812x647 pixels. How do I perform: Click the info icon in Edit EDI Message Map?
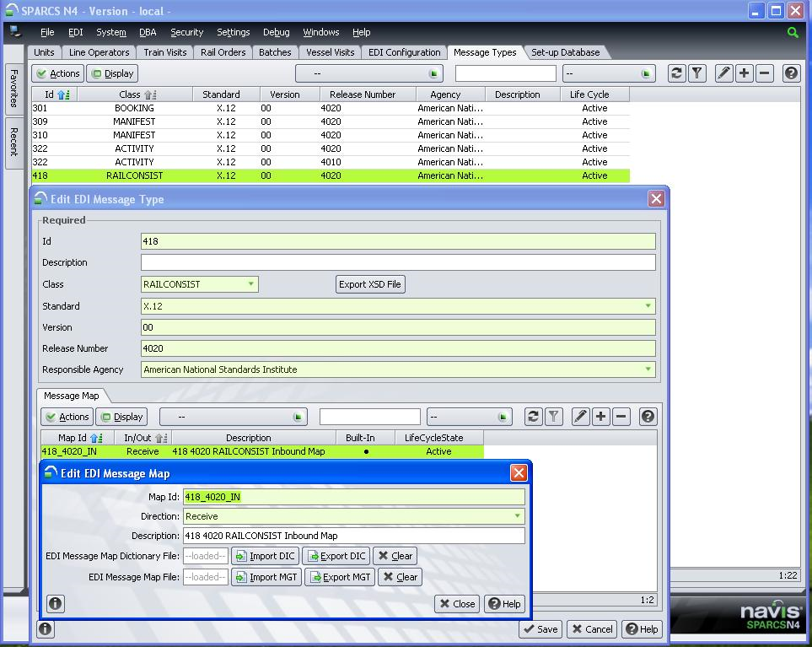tap(55, 603)
